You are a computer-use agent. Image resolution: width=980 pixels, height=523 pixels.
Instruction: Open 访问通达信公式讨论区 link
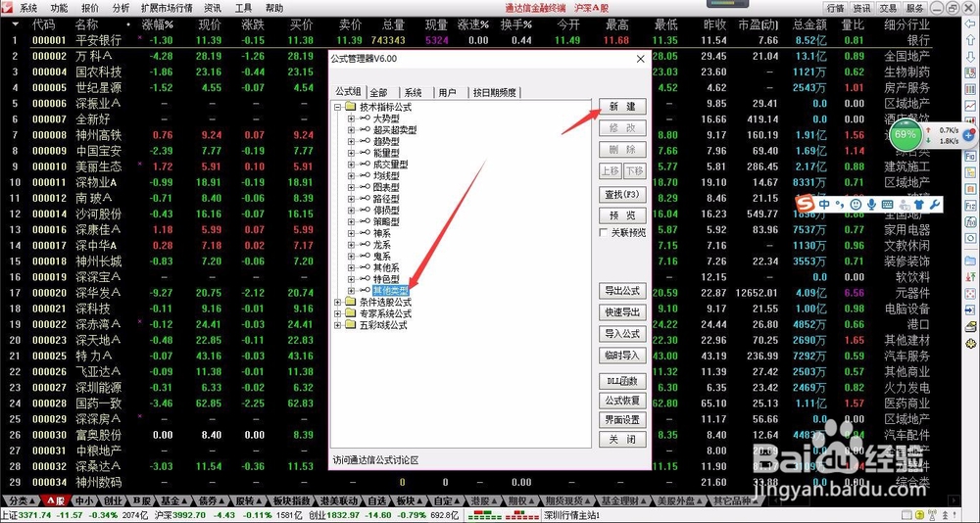[375, 460]
